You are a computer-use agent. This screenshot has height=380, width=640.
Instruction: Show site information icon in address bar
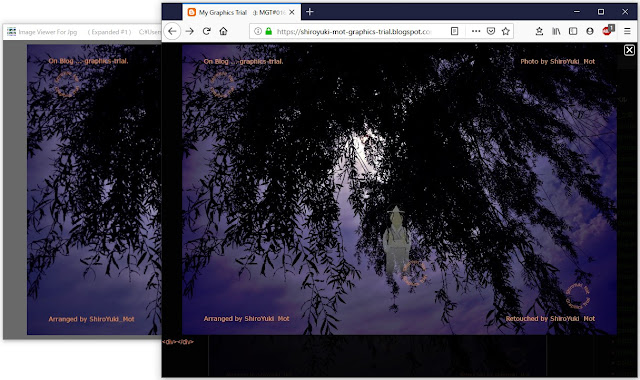[x=258, y=31]
